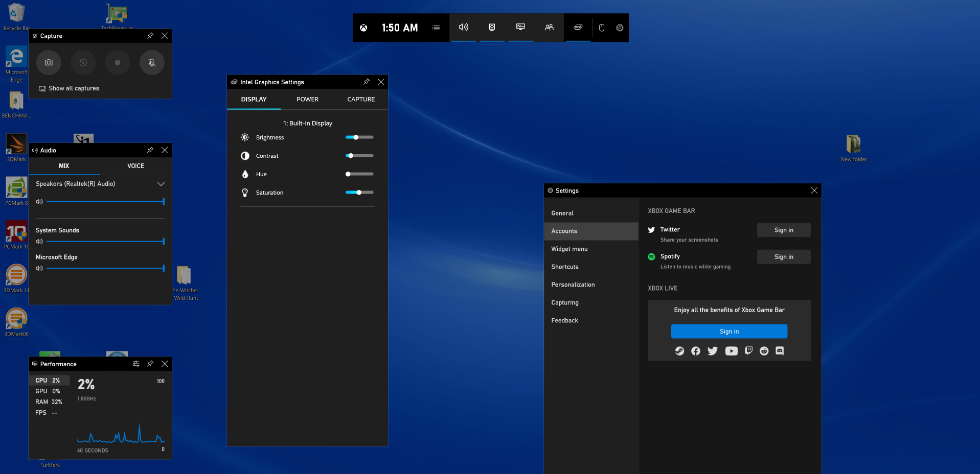This screenshot has height=474, width=980.
Task: Select the Recycle Bin desktop icon
Action: [15, 16]
